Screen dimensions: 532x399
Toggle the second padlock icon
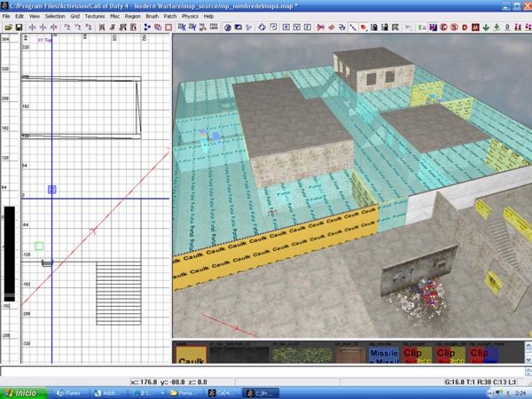385,27
